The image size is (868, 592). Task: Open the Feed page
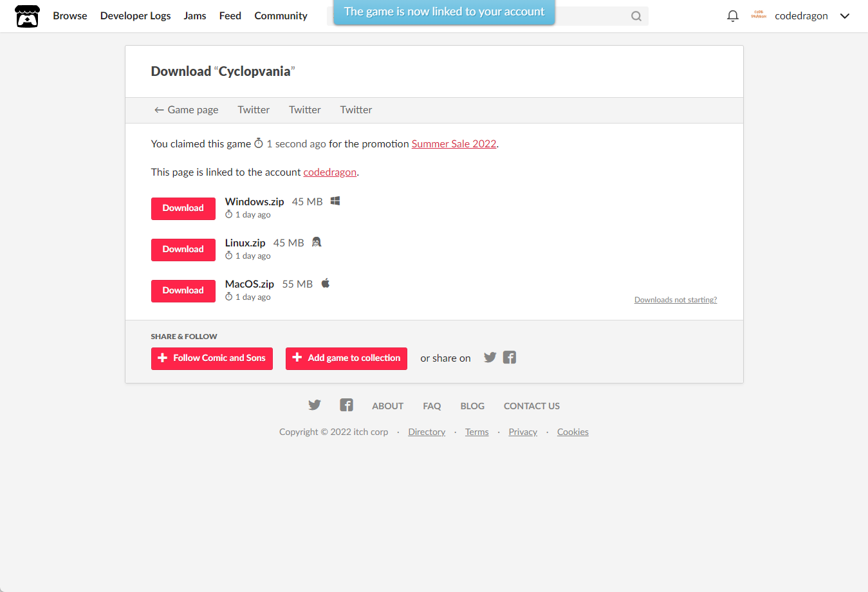coord(230,15)
